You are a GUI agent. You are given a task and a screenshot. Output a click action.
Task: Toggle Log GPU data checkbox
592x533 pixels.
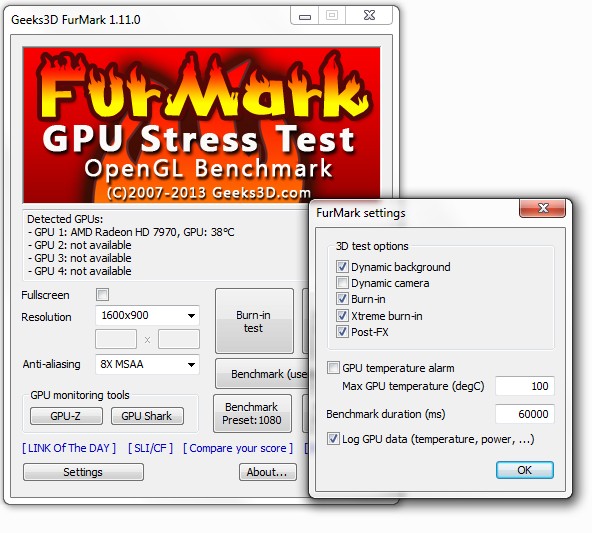(x=333, y=439)
